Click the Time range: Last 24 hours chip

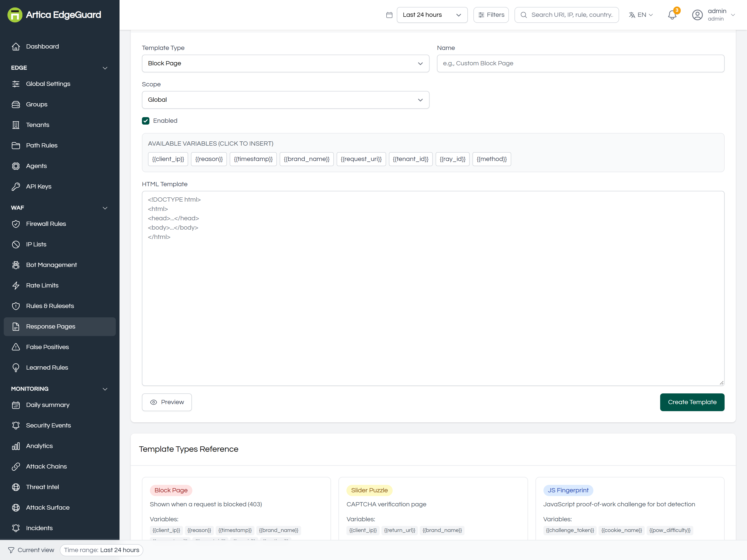pyautogui.click(x=101, y=550)
